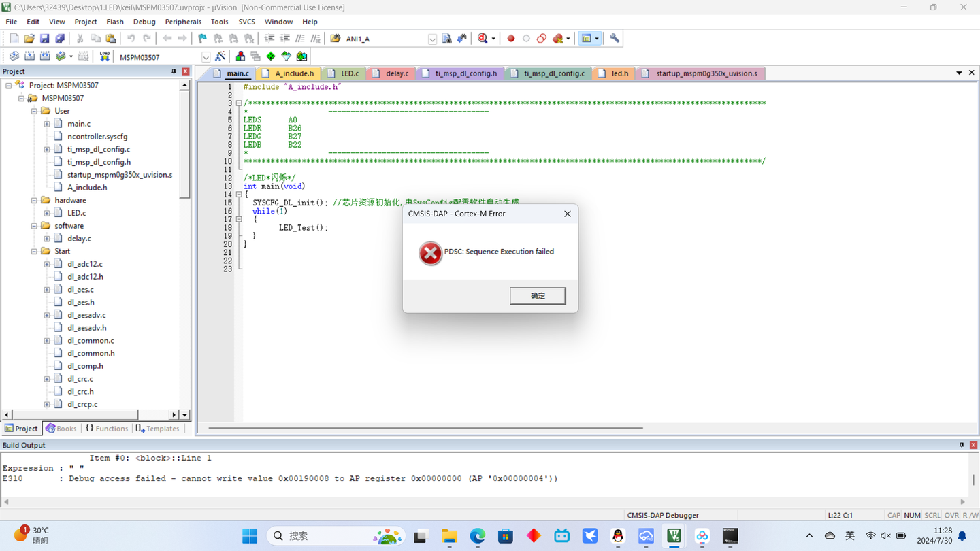The image size is (980, 551).
Task: Expand the dl_adc12.c tree node
Action: click(x=47, y=264)
